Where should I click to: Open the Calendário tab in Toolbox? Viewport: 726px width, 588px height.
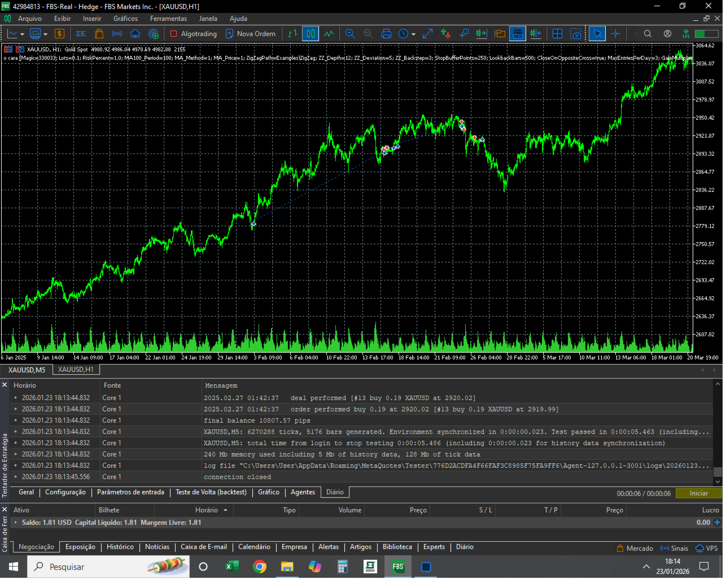tap(254, 547)
